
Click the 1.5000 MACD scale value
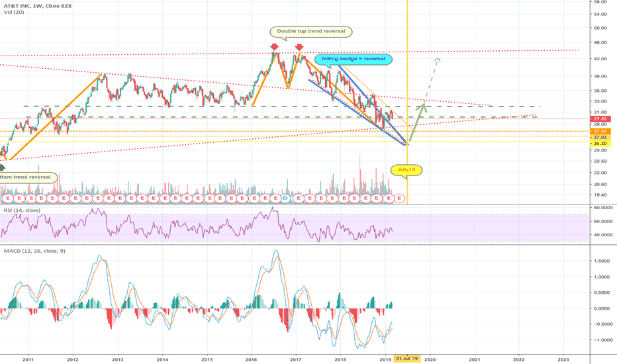pyautogui.click(x=602, y=261)
